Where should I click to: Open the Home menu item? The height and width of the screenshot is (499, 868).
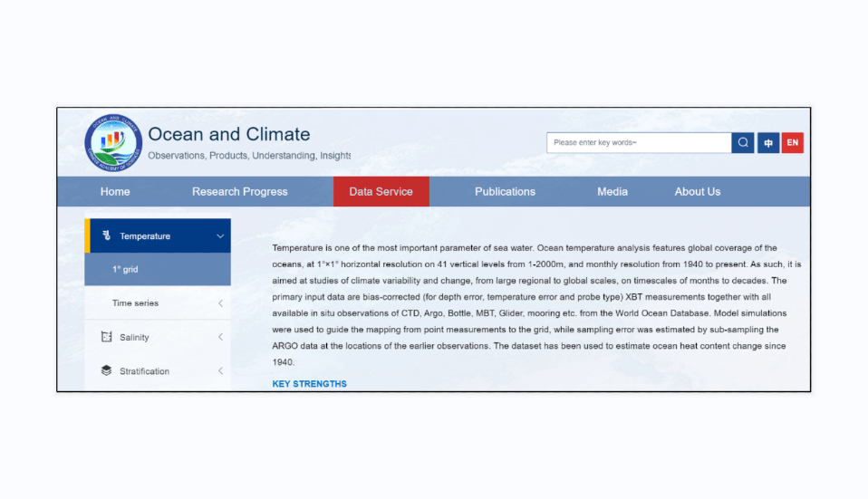pyautogui.click(x=115, y=191)
